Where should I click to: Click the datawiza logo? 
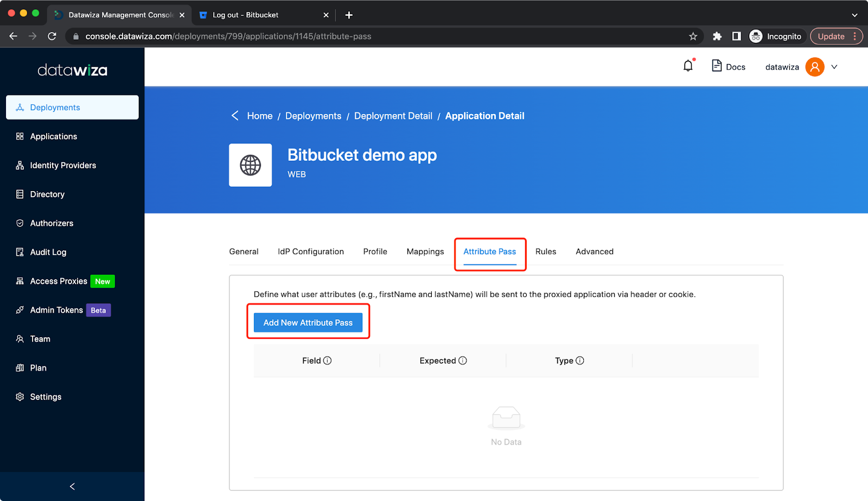(72, 70)
